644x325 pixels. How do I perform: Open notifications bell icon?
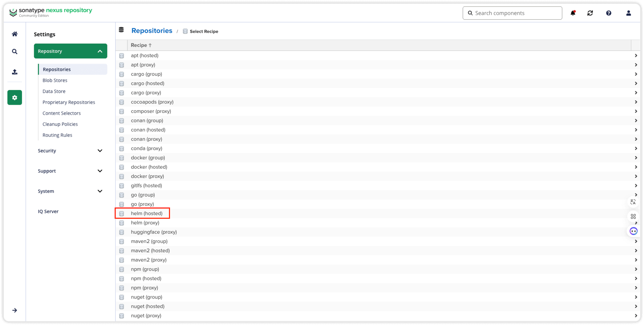tap(573, 13)
